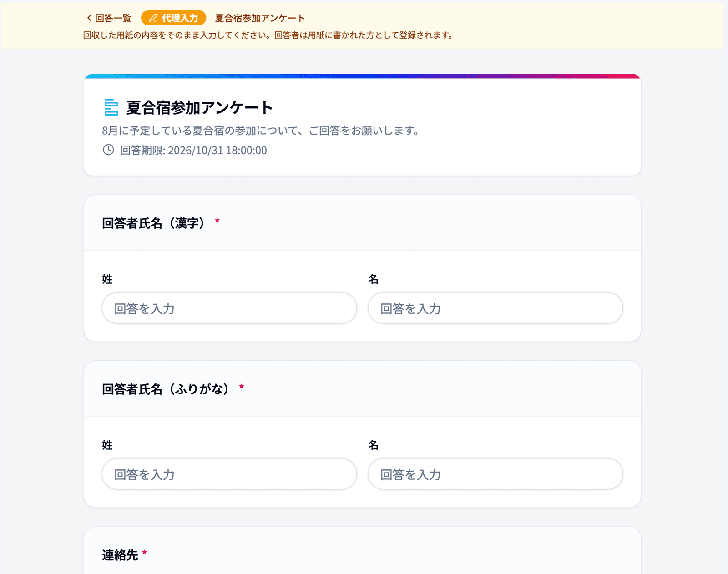Screen dimensions: 728x574
Task: Focus the 姓 field under 回答者氏名（ふりがな）
Action: pyautogui.click(x=229, y=474)
